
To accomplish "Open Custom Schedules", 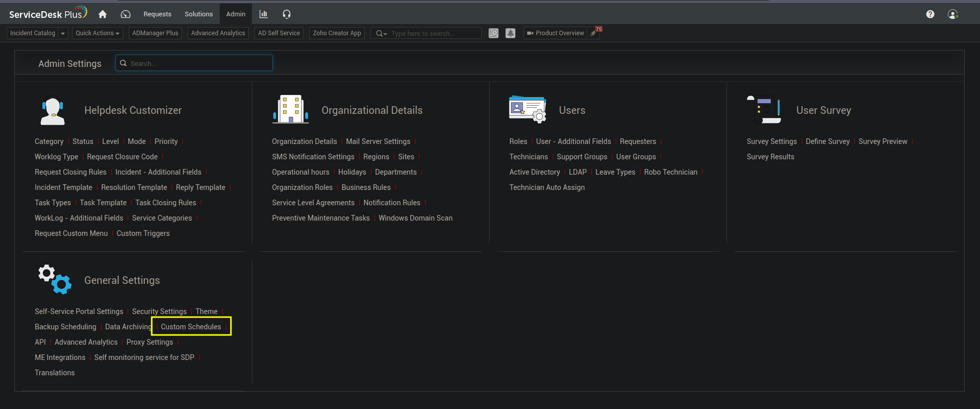I will (191, 327).
